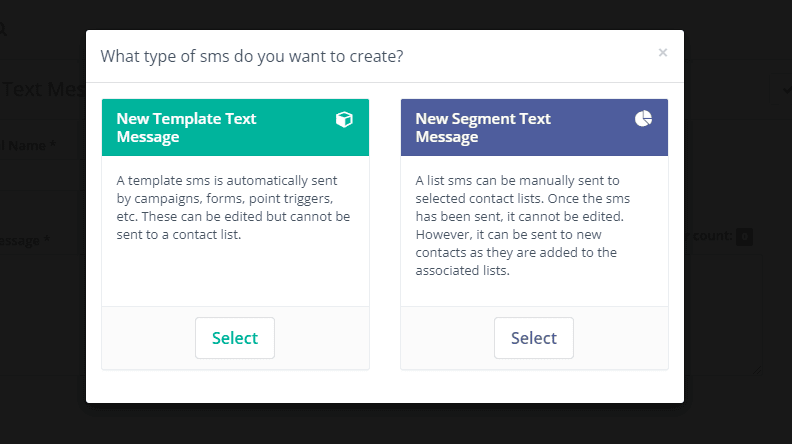
Task: Click the cube icon on Template card
Action: [x=344, y=119]
